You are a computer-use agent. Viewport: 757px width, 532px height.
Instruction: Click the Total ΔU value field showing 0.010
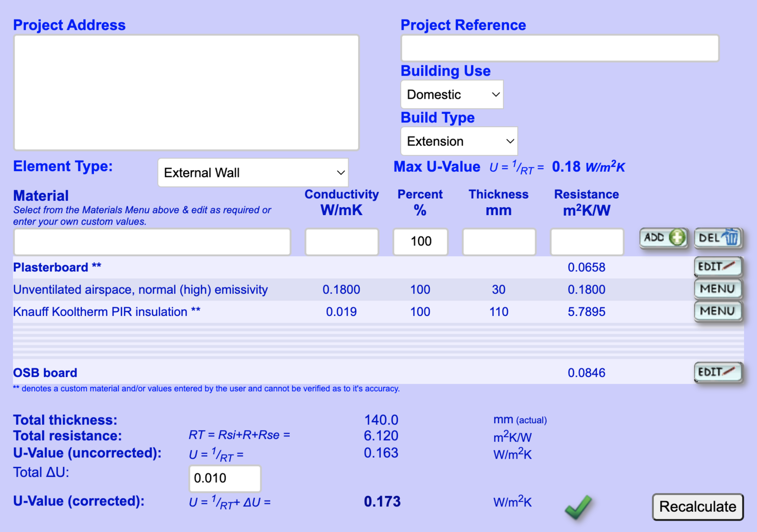click(x=225, y=479)
